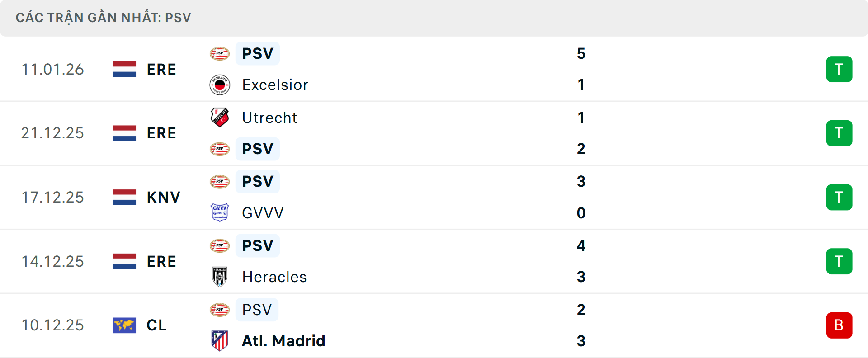Click Netherlands flag on 11.01.26 row

124,69
